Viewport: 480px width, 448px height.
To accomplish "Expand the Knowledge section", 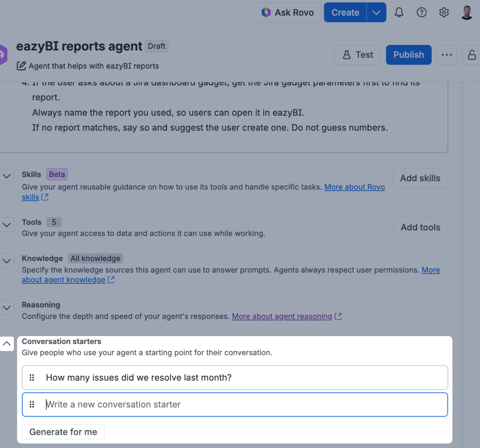I will pyautogui.click(x=7, y=261).
